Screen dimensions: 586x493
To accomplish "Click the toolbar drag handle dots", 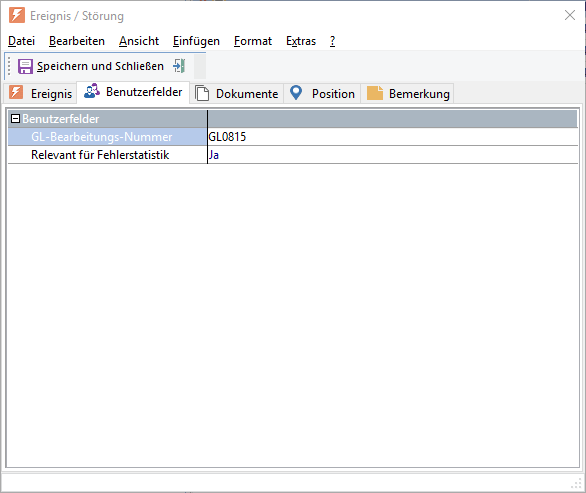I will tap(9, 66).
